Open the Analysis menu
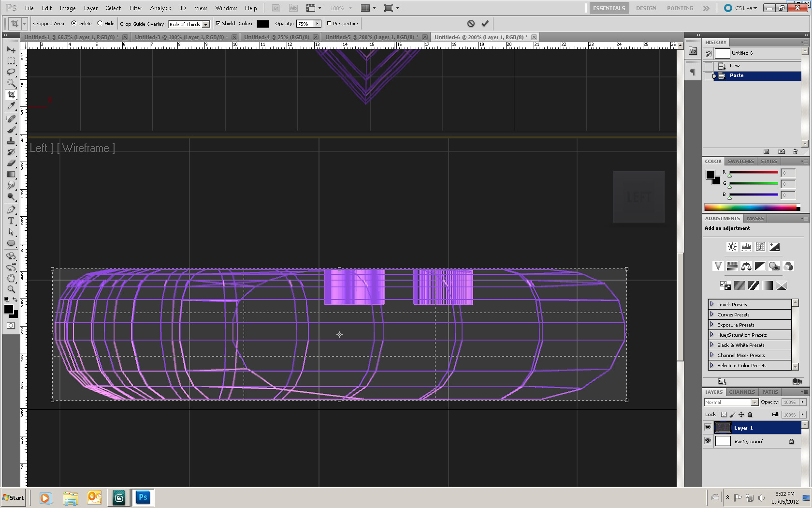The width and height of the screenshot is (812, 508). (160, 8)
